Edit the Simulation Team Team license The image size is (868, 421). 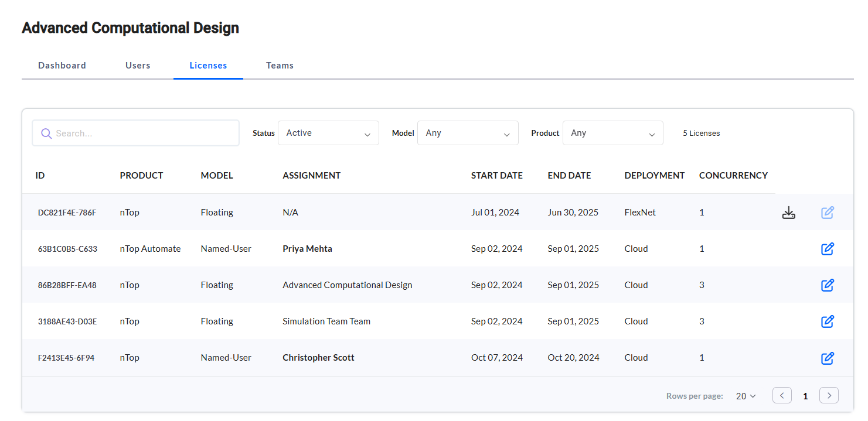[x=828, y=321]
